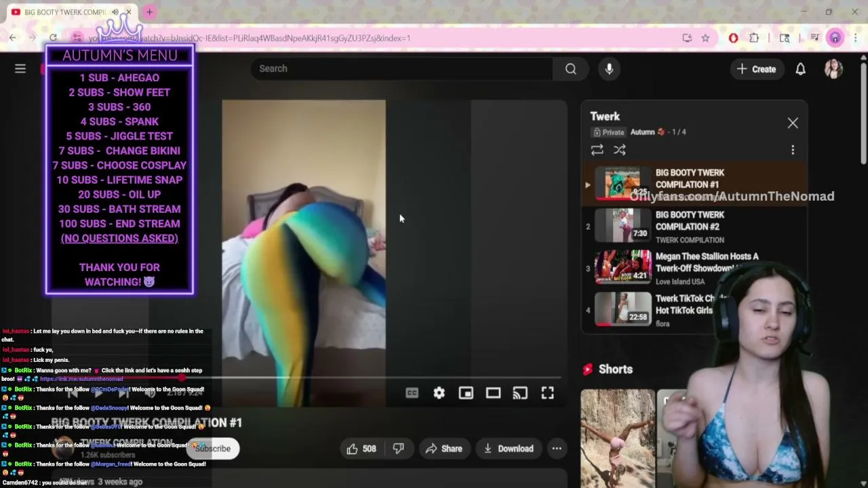Toggle closed captions on the video
Viewport: 868px width, 488px height.
tap(412, 393)
